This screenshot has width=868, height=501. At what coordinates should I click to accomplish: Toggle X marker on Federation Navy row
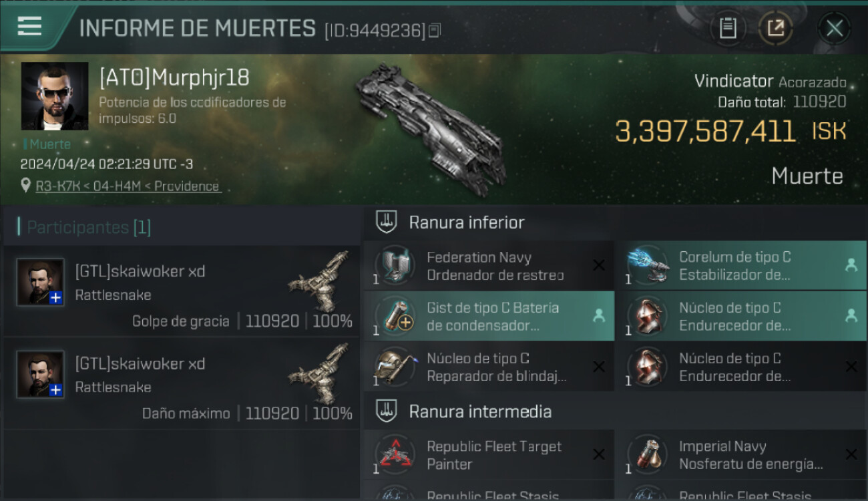click(x=598, y=265)
